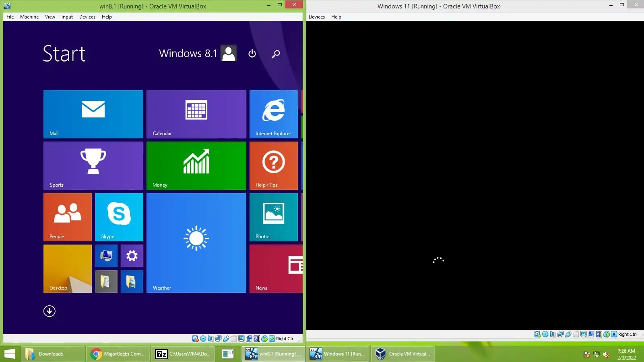Open the Desktop tile
The image size is (644, 362).
[x=68, y=269]
